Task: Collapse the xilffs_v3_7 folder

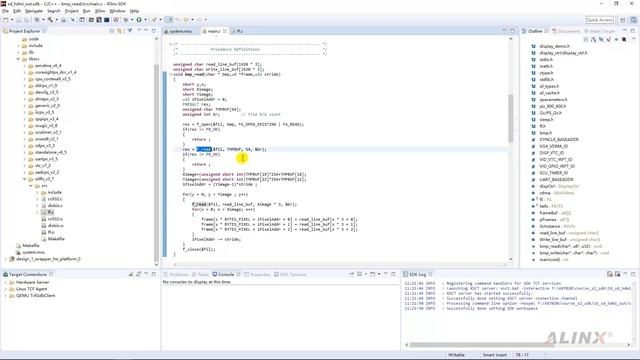Action: point(24,179)
